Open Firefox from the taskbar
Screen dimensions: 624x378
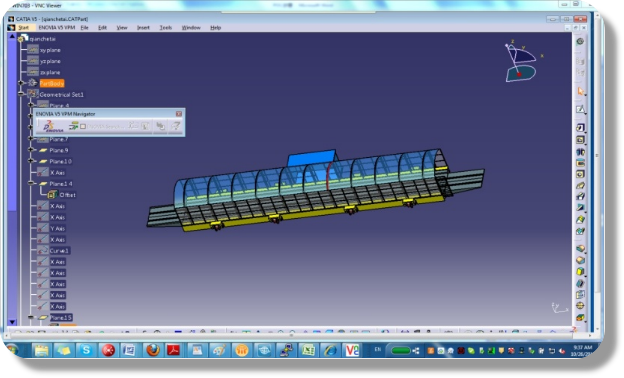coord(153,350)
